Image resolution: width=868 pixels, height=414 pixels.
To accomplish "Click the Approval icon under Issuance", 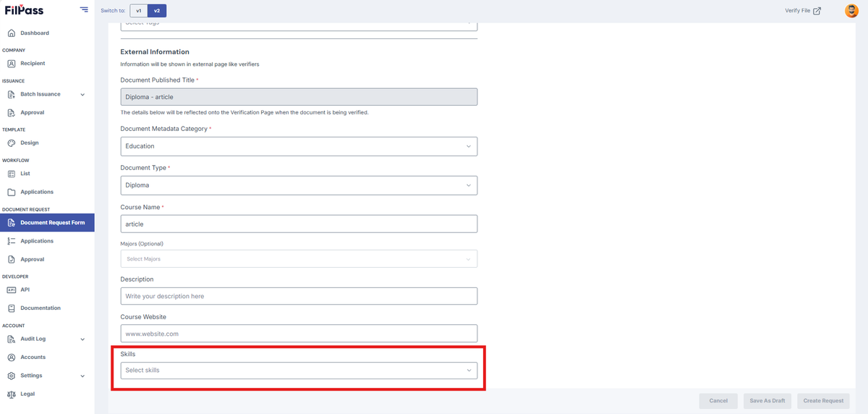I will coord(12,113).
